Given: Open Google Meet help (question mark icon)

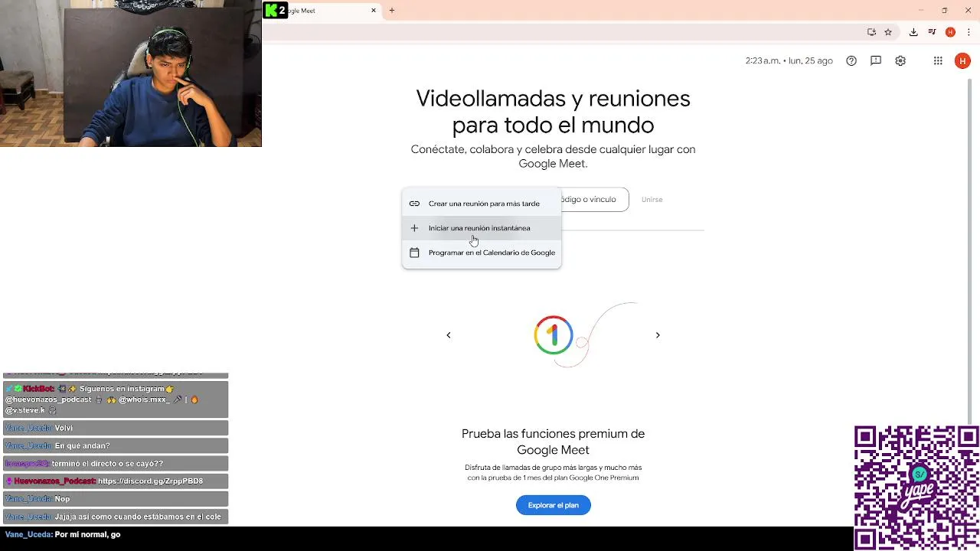Looking at the screenshot, I should (851, 61).
